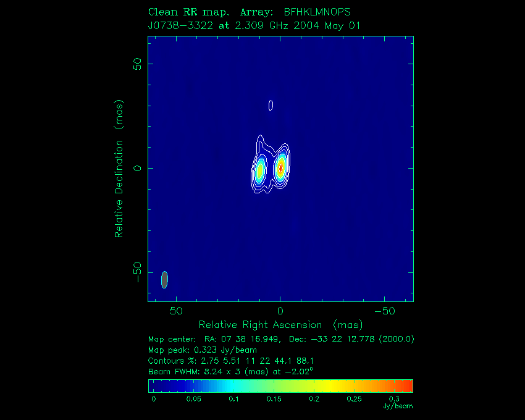Click the '0' tick label on the right ascension axis
525x420 pixels.
tap(280, 311)
